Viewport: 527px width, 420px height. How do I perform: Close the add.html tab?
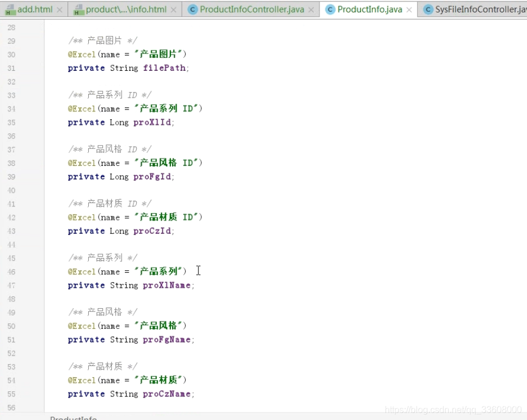[x=60, y=10]
